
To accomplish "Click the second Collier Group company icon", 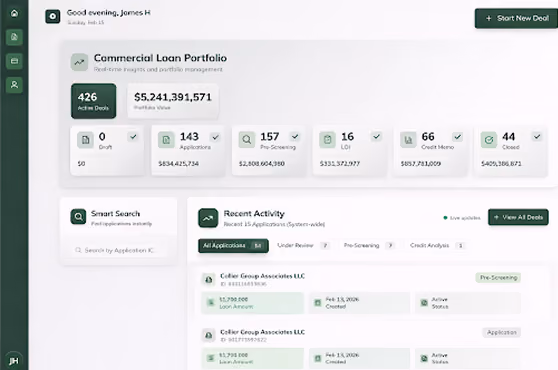I will 209,335.
